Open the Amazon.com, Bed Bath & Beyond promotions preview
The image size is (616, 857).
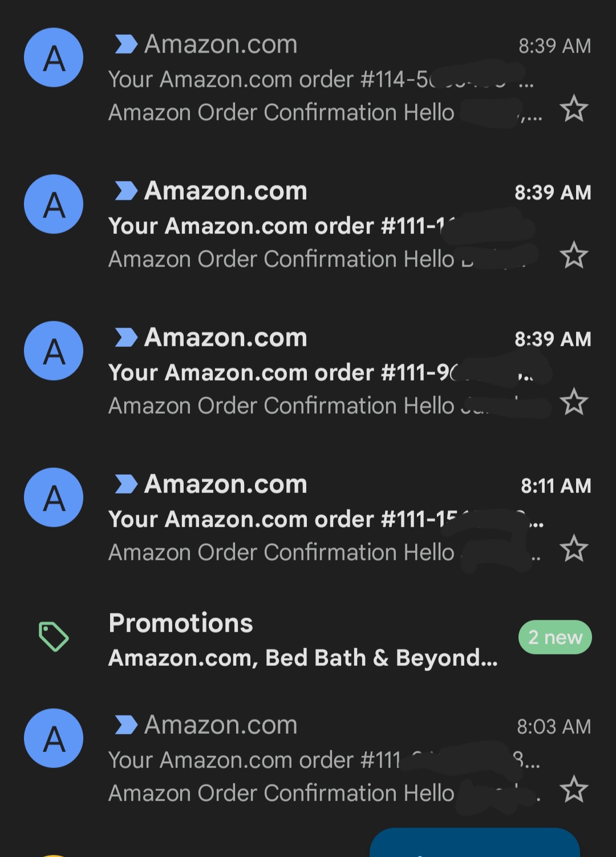point(303,658)
